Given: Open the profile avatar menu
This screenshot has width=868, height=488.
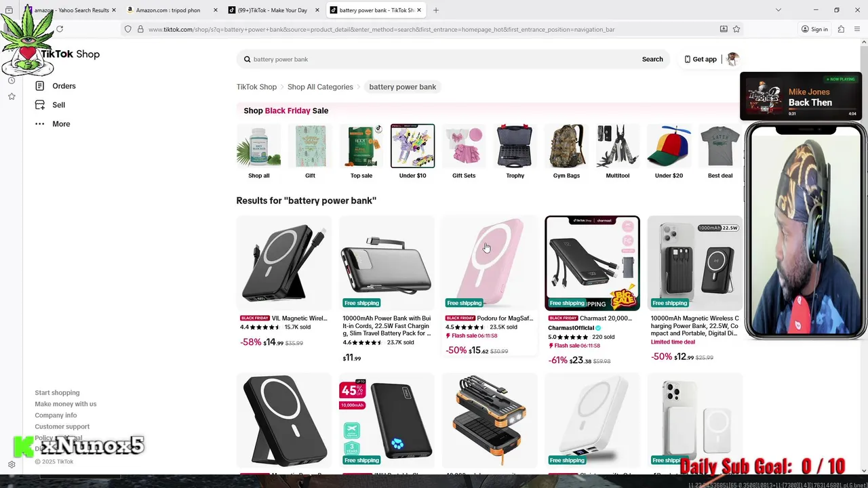Looking at the screenshot, I should (732, 59).
